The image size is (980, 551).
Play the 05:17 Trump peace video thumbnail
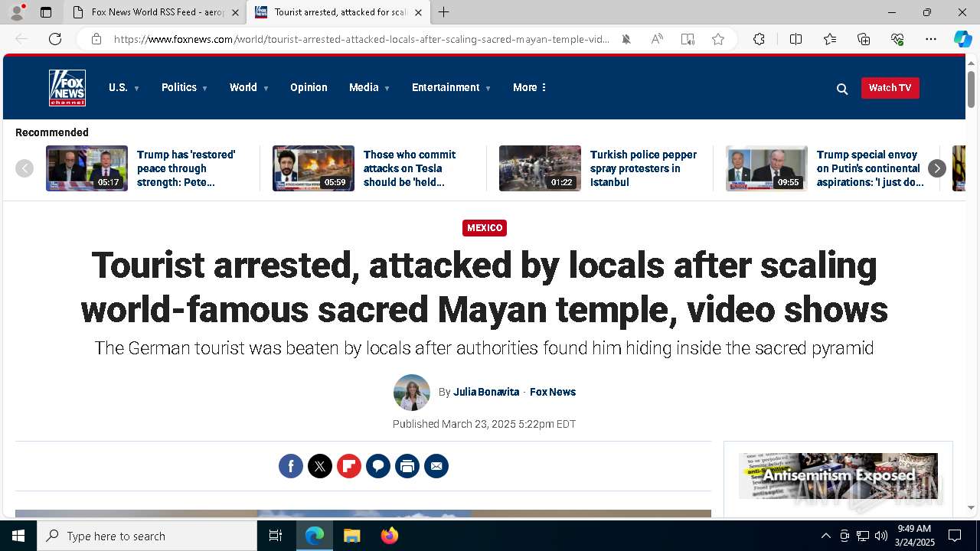[87, 168]
